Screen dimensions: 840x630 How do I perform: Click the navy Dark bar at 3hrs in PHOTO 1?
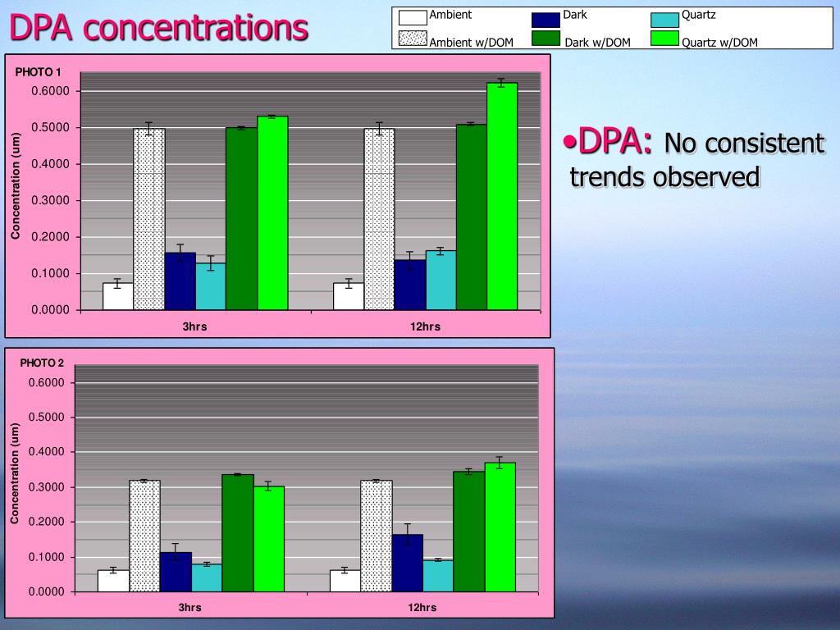pyautogui.click(x=180, y=281)
